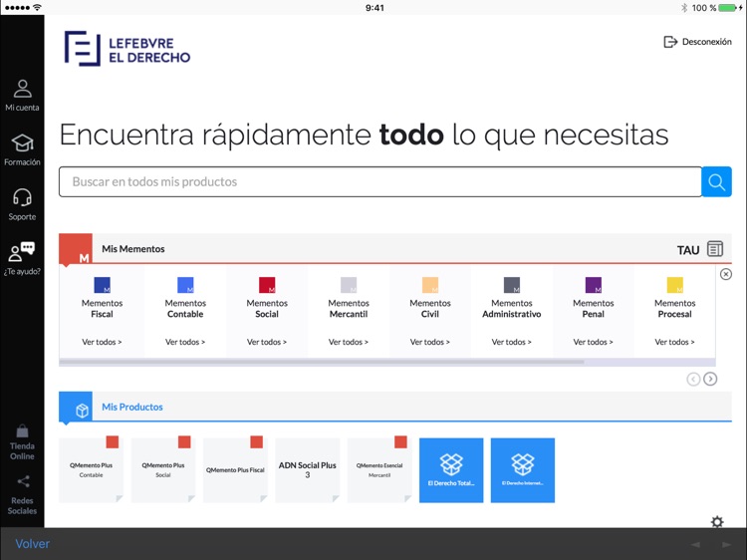Click Ver todos under Mementos Administrativo

point(512,342)
